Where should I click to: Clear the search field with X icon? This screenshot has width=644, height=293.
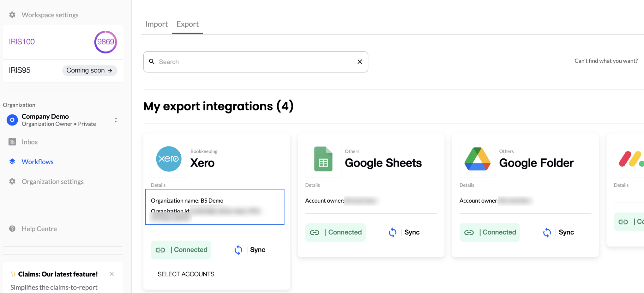click(360, 62)
